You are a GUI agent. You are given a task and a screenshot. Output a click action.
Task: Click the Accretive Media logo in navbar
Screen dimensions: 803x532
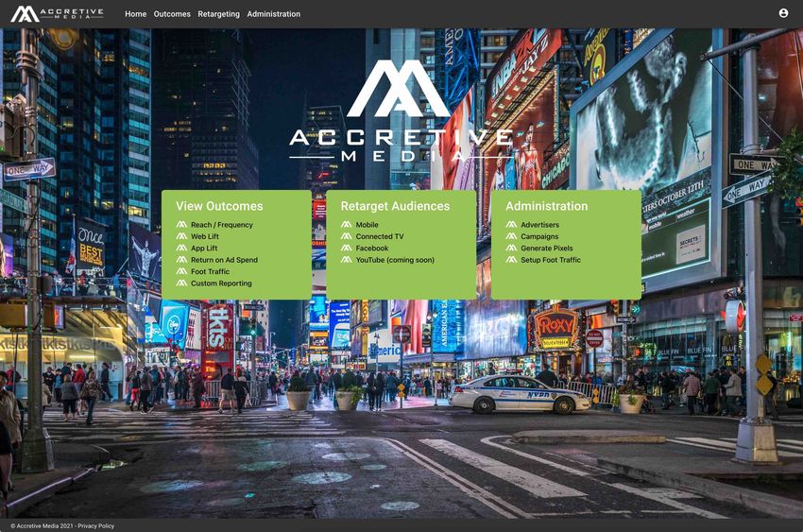[57, 14]
